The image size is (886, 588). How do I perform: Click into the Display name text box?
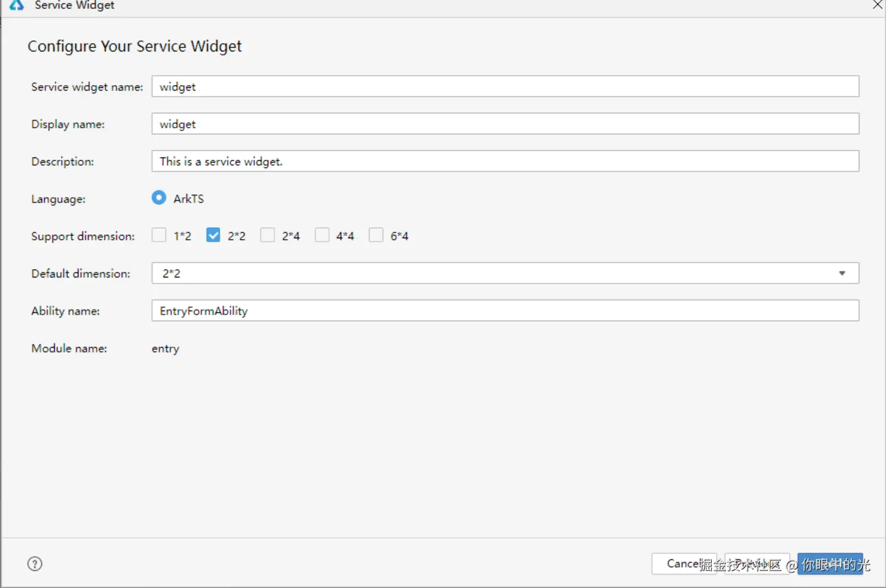click(505, 124)
